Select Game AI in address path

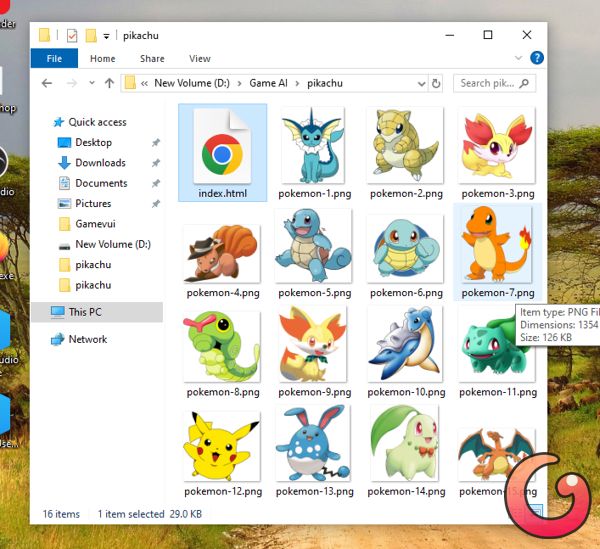[x=268, y=83]
